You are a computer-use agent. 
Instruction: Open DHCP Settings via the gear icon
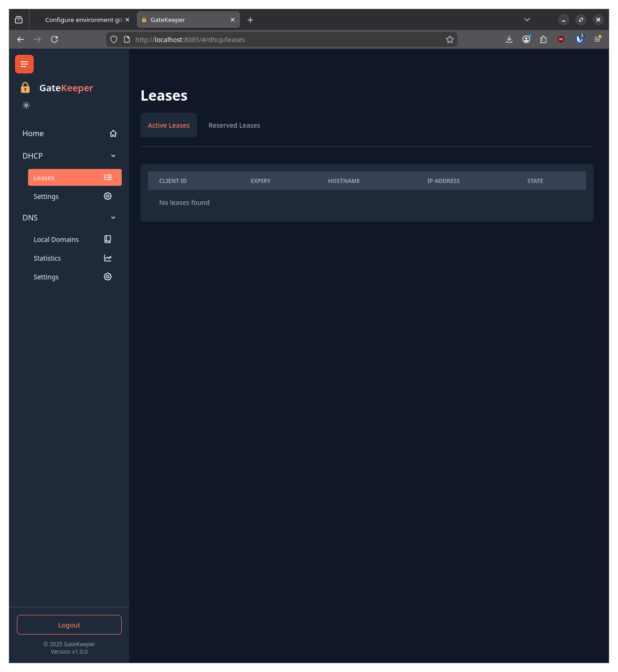[x=107, y=196]
